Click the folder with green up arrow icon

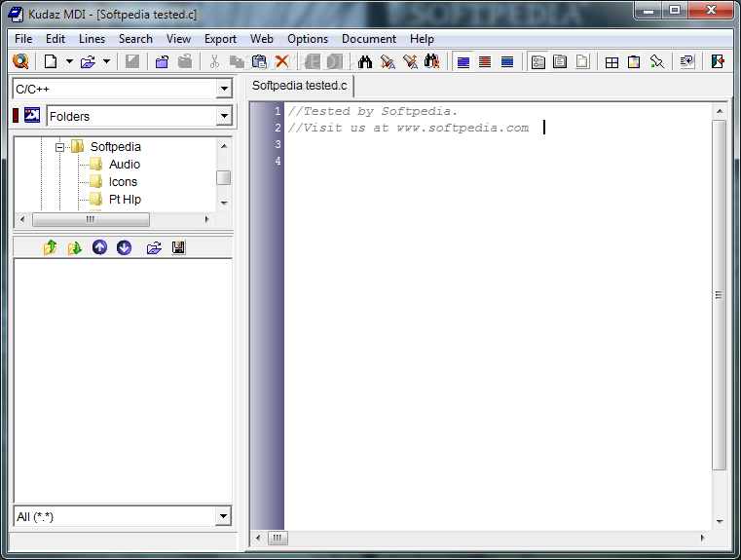point(50,247)
